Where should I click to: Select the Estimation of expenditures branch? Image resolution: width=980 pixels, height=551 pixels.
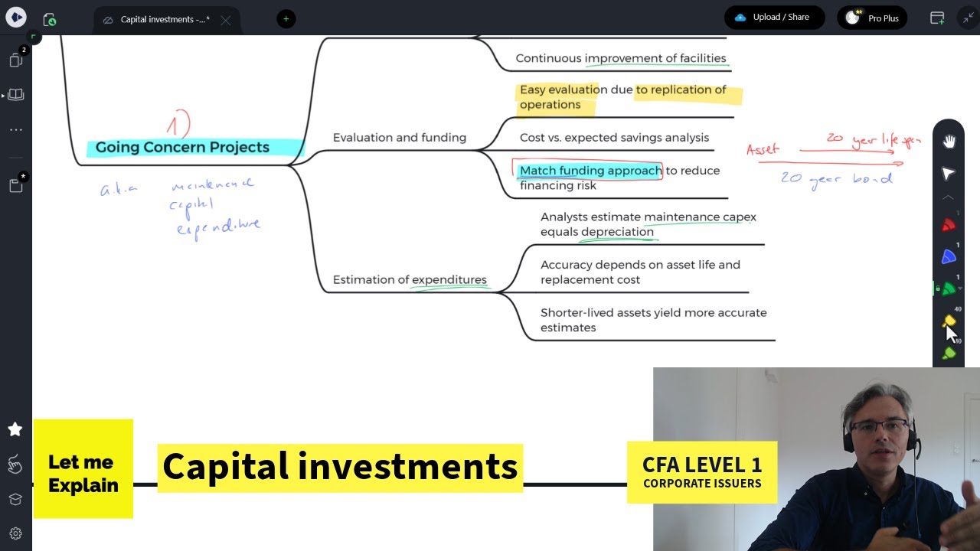(x=410, y=280)
